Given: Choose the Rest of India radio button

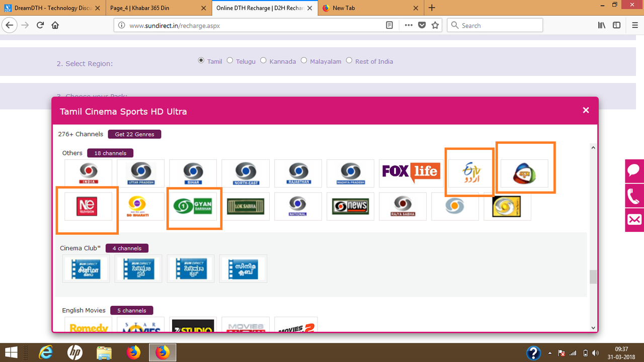Looking at the screenshot, I should coord(349,60).
